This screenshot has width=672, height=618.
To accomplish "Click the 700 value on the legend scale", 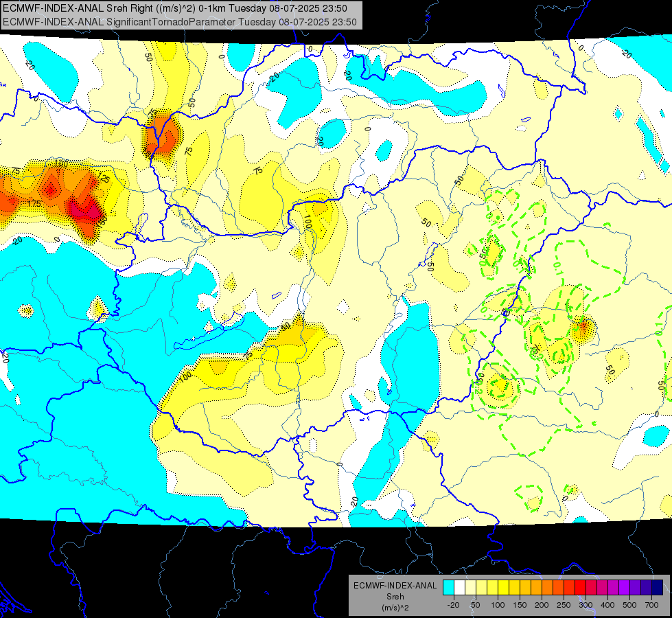I will pos(651,605).
